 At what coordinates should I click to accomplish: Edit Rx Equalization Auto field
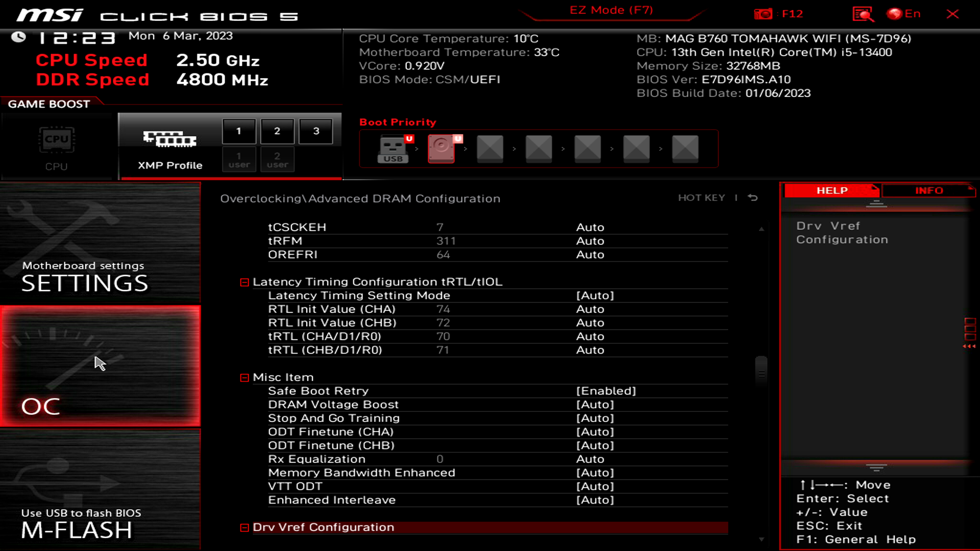(590, 459)
